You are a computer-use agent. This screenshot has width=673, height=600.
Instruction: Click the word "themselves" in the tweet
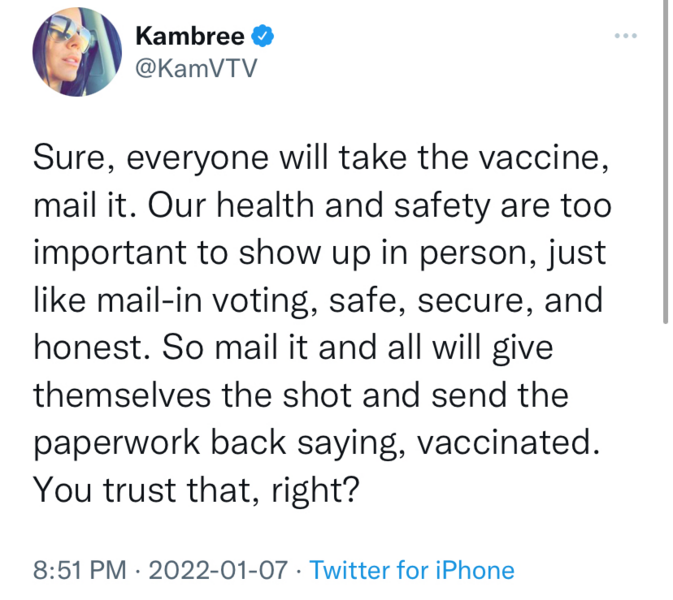click(122, 395)
